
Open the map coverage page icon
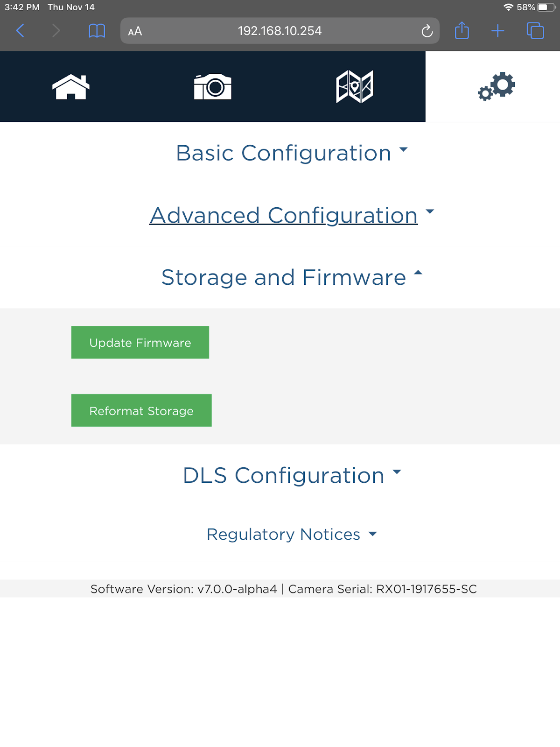pos(355,87)
